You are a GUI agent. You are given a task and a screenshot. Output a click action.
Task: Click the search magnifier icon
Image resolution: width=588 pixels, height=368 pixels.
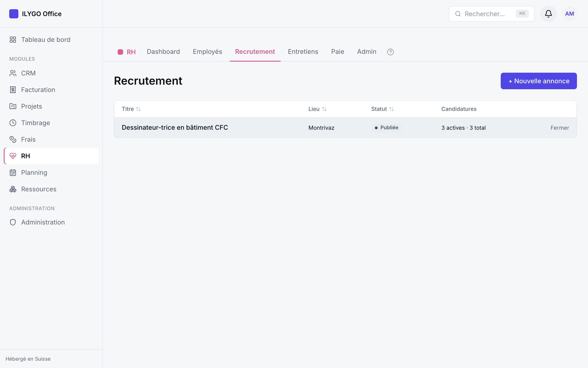(x=458, y=14)
